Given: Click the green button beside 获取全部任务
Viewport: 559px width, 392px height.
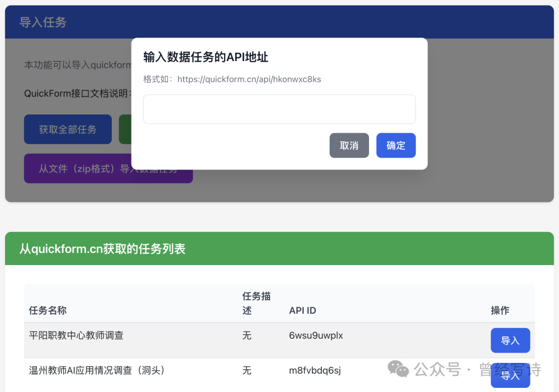Looking at the screenshot, I should [x=125, y=129].
